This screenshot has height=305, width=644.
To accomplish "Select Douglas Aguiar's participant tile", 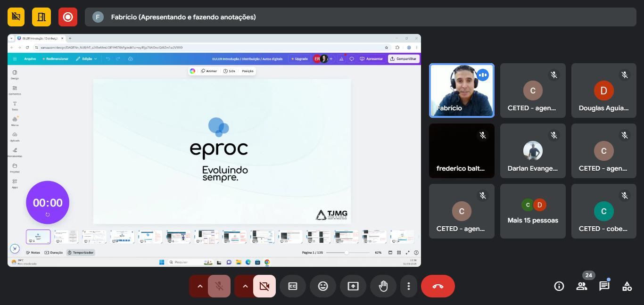I will pos(604,90).
